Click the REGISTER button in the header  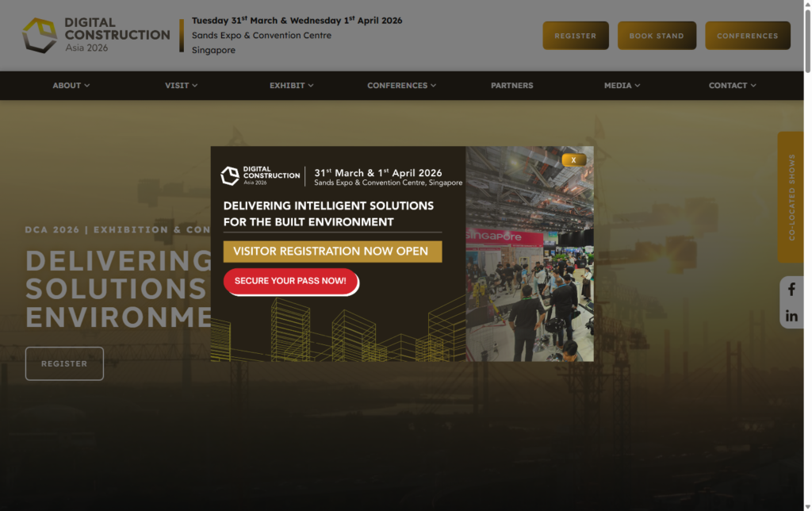[x=576, y=35]
